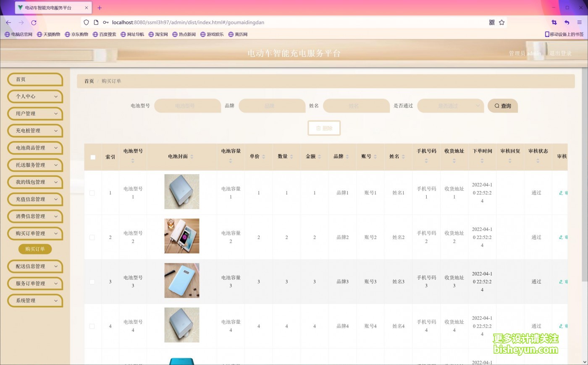Open a new tab with plus icon
The width and height of the screenshot is (588, 365).
pos(100,8)
